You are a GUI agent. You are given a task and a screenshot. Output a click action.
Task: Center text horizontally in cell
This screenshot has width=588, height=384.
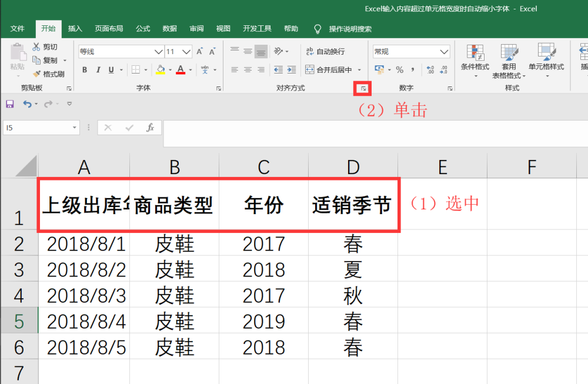pyautogui.click(x=248, y=70)
